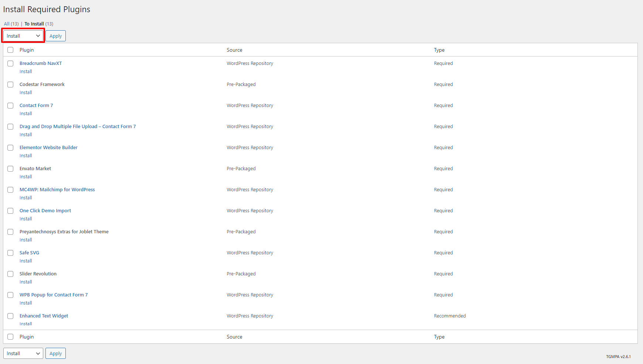Check the Preyantechnosys Extras for Joblet Theme checkbox

pyautogui.click(x=10, y=232)
